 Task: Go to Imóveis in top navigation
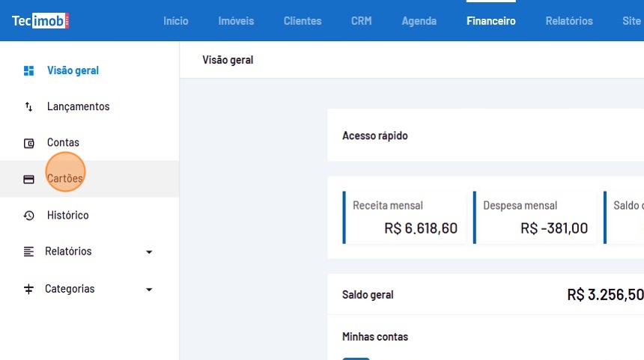(236, 21)
